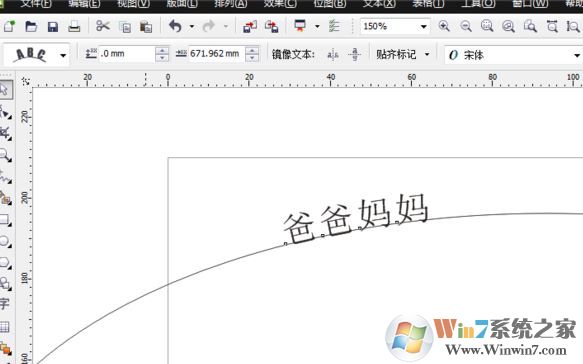Click the 贴齐标记 button

pyautogui.click(x=403, y=55)
